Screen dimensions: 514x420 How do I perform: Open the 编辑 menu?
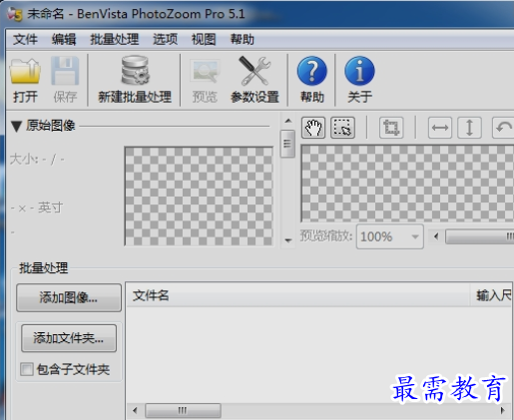coord(64,39)
